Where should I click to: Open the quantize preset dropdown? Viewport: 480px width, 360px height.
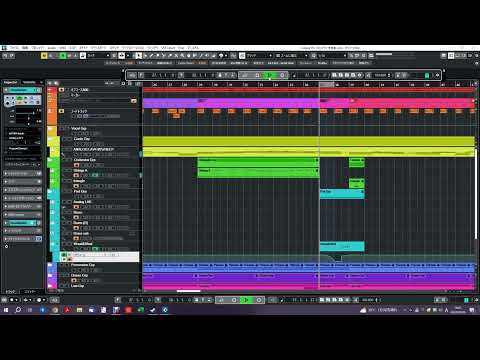(x=332, y=56)
